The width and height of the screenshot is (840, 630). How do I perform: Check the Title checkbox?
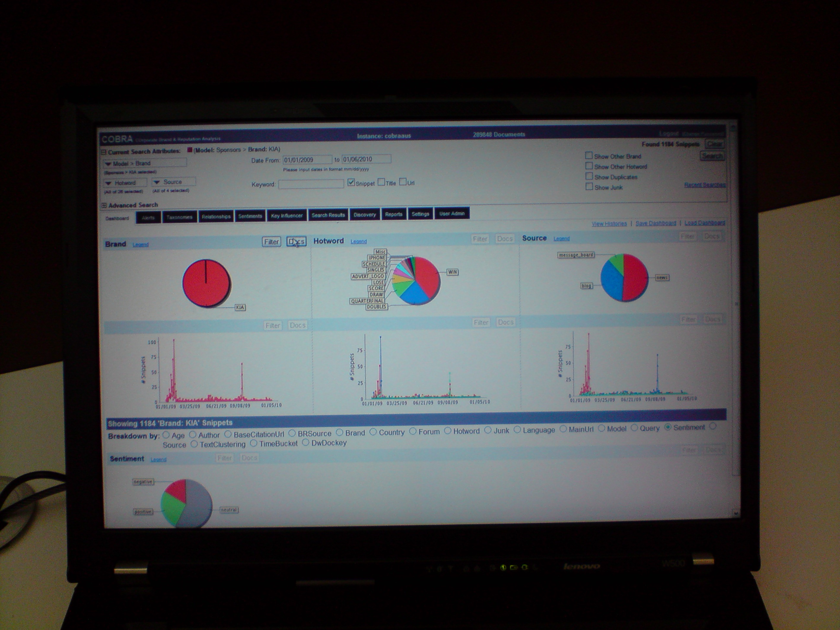pos(381,182)
